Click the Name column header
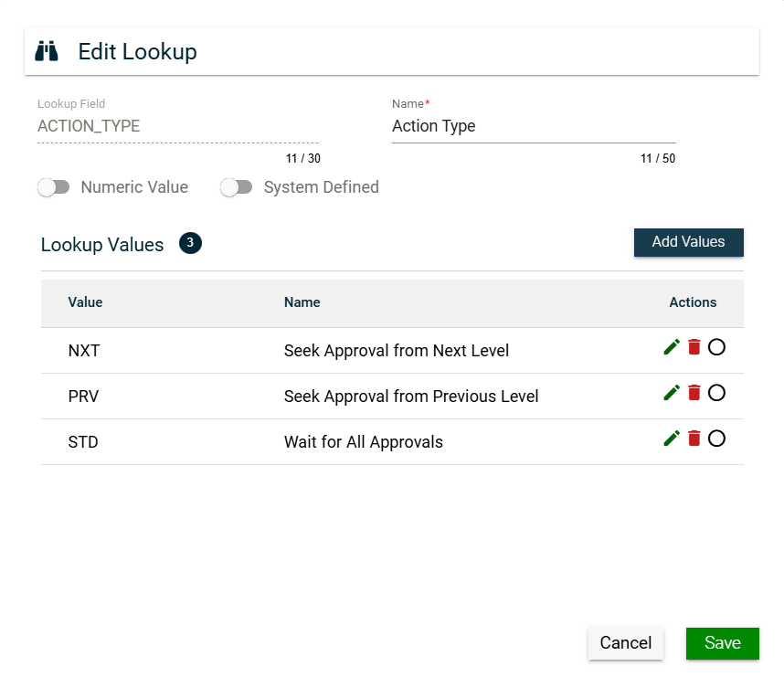Image resolution: width=784 pixels, height=677 pixels. pyautogui.click(x=302, y=302)
